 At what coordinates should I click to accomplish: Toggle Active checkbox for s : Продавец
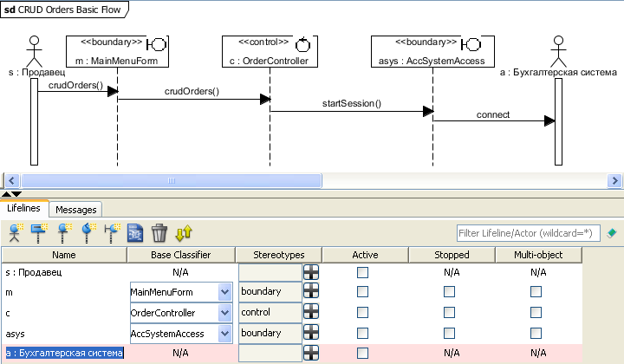pyautogui.click(x=362, y=272)
